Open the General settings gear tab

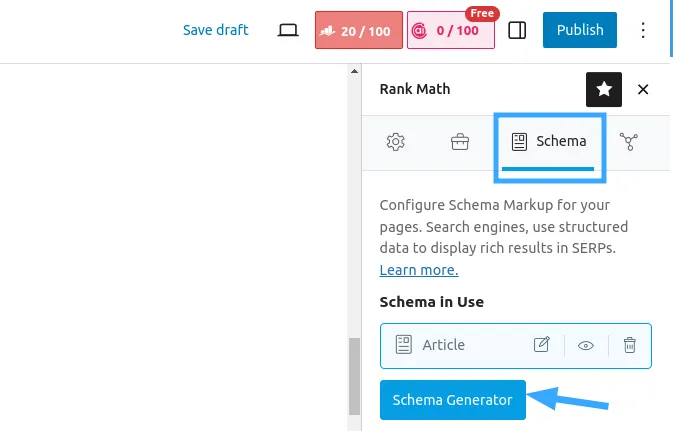pyautogui.click(x=395, y=142)
